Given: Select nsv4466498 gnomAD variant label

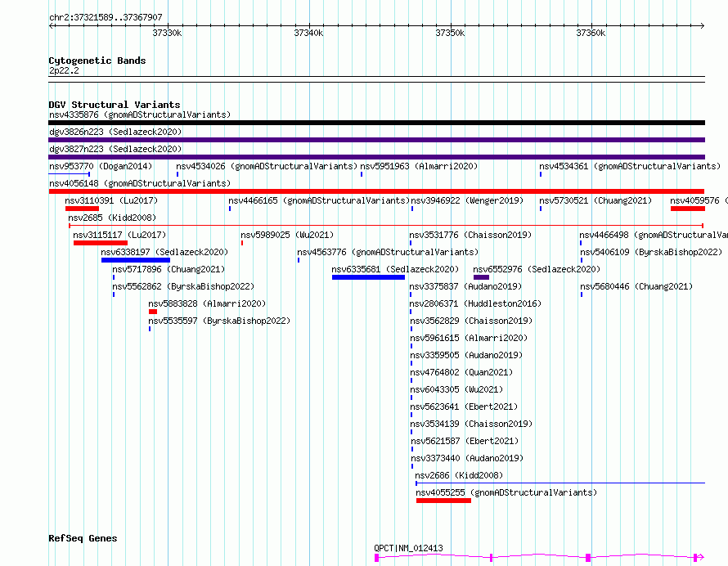Looking at the screenshot, I should (654, 235).
